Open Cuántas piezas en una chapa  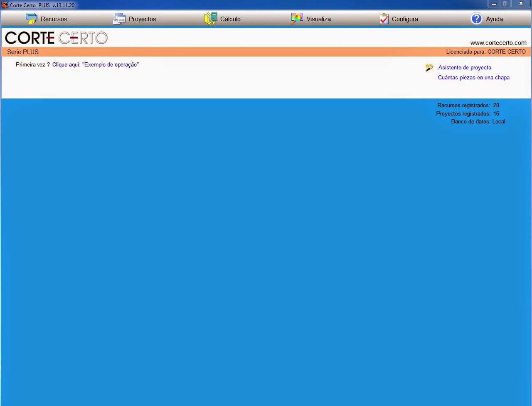click(474, 78)
